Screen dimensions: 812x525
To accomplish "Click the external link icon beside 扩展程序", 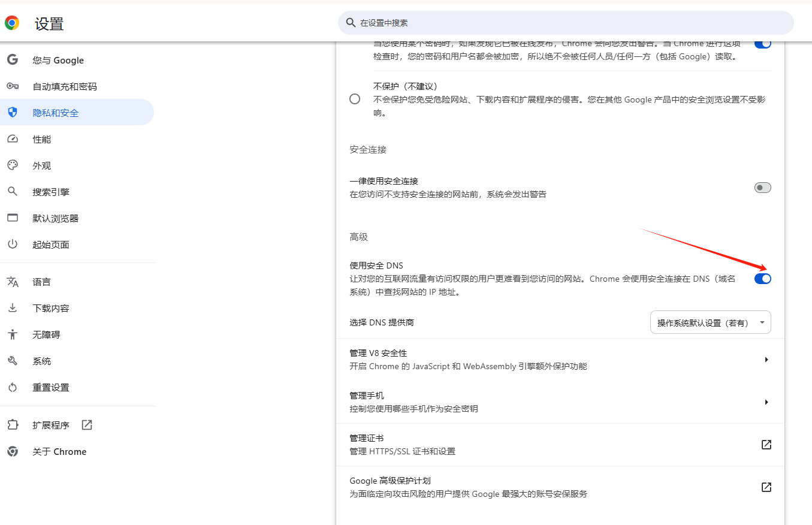I will pyautogui.click(x=87, y=425).
